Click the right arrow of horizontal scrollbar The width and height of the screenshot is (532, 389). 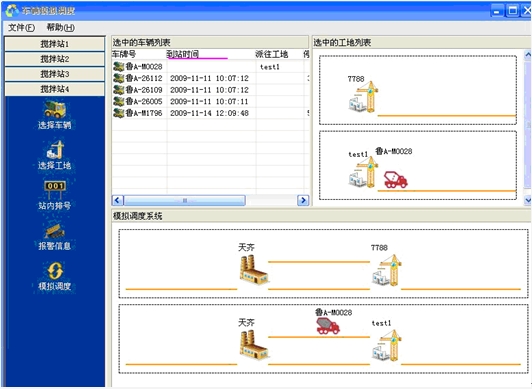pos(303,200)
